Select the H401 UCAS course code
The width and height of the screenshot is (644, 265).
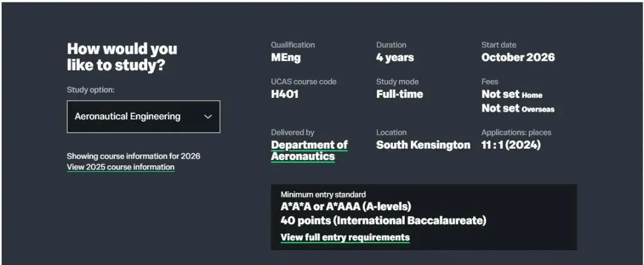click(x=284, y=94)
